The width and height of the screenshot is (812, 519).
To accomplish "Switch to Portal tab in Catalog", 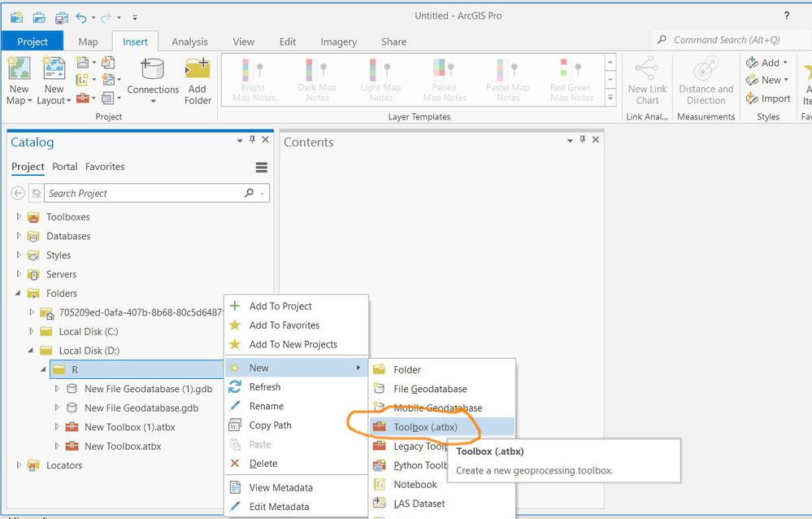I will click(x=65, y=167).
